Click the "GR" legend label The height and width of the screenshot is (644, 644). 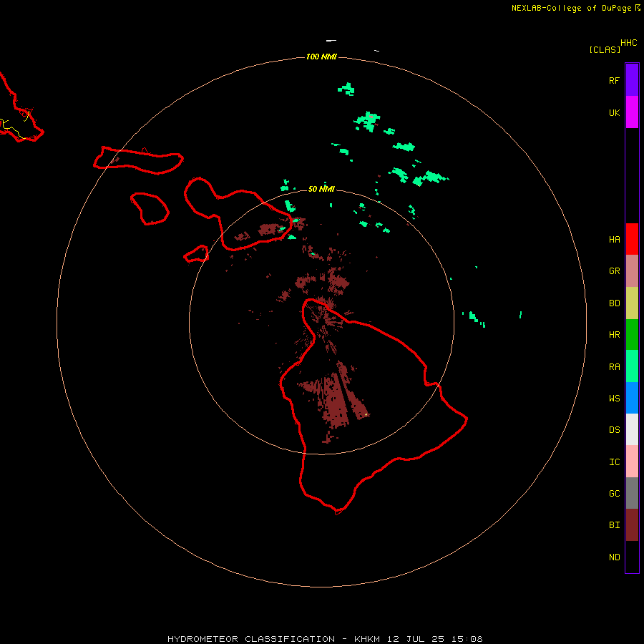[x=614, y=271]
